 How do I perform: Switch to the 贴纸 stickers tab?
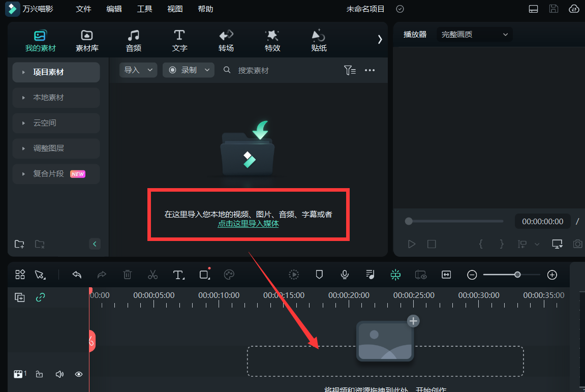pos(319,40)
